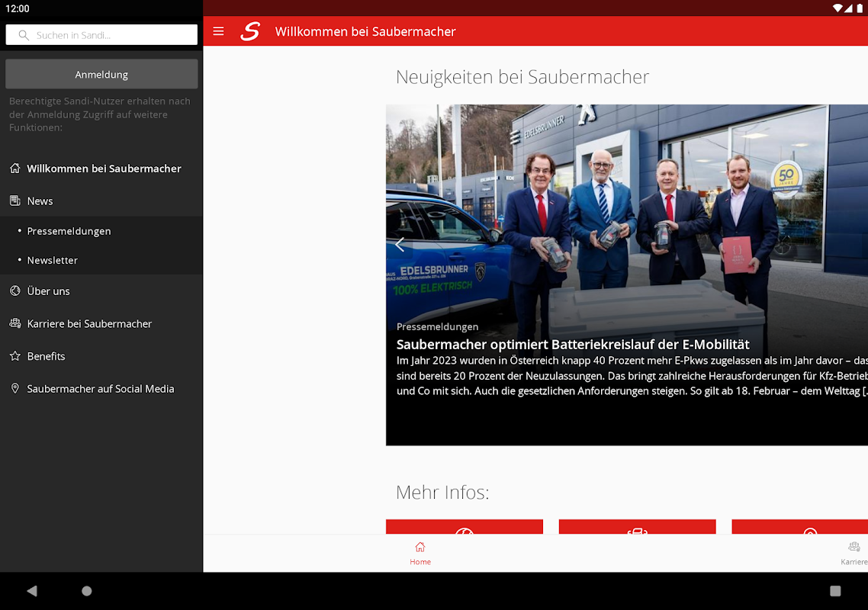Open the Über uns menu entry
Image resolution: width=868 pixels, height=610 pixels.
(101, 291)
